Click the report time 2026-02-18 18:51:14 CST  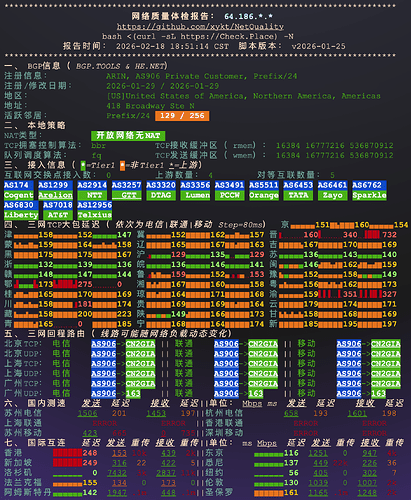click(x=172, y=46)
